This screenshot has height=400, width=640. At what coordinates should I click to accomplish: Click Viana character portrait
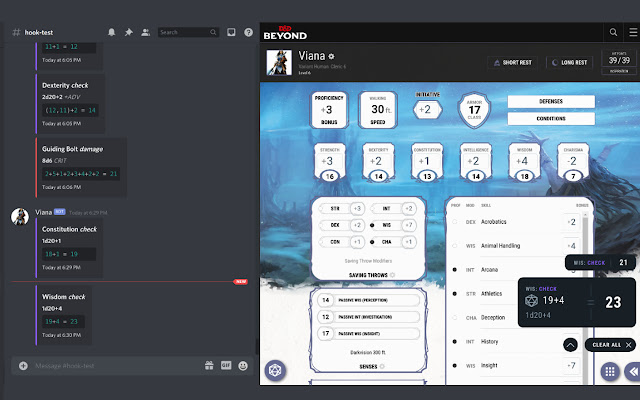(x=279, y=62)
